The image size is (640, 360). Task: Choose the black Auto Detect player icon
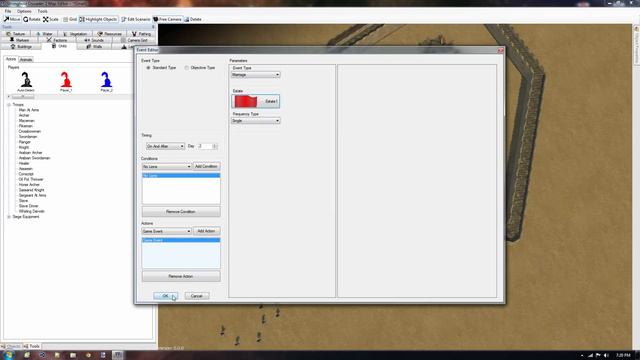[x=26, y=82]
